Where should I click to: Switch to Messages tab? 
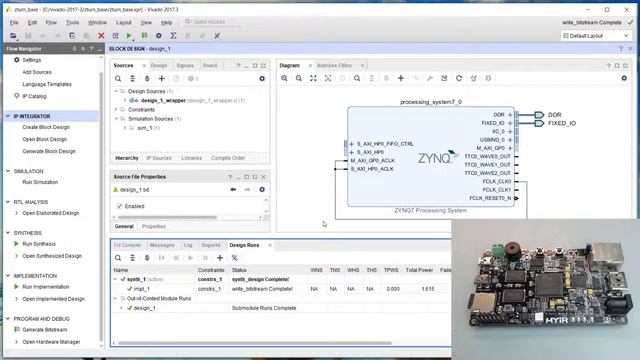coord(162,245)
